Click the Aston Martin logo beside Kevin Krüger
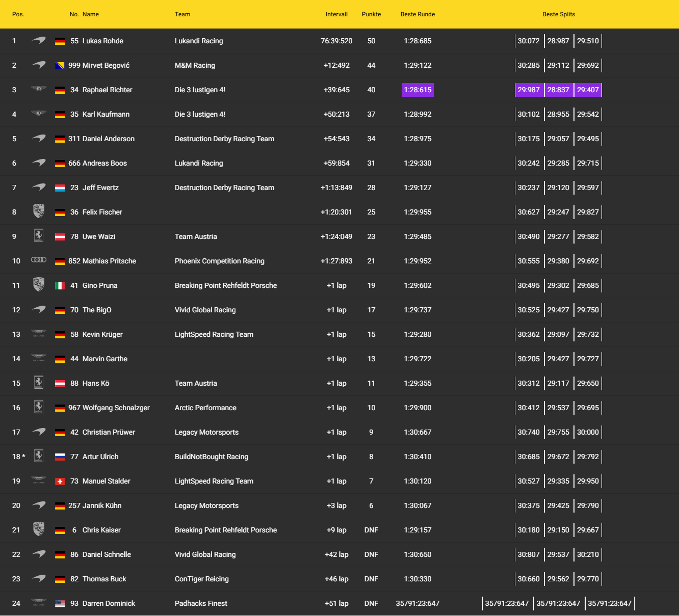The width and height of the screenshot is (679, 616). 39,334
